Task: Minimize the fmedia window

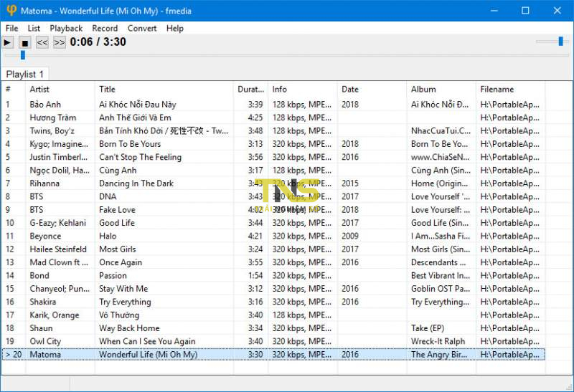Action: click(494, 11)
